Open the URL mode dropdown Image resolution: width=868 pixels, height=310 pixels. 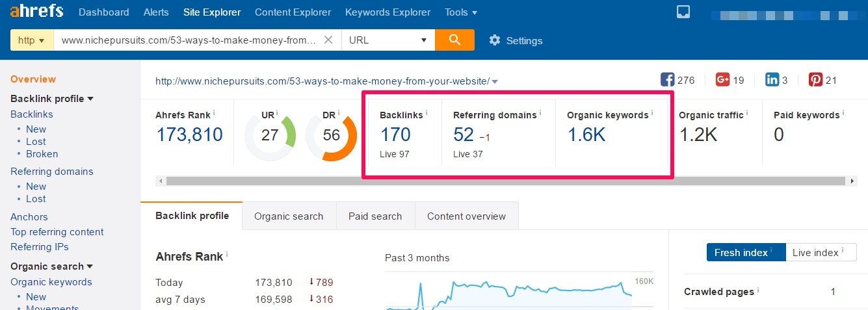(388, 40)
